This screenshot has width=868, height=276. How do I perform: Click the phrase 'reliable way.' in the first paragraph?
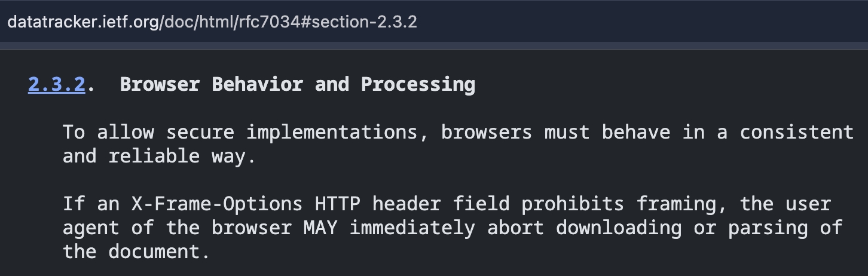[182, 157]
